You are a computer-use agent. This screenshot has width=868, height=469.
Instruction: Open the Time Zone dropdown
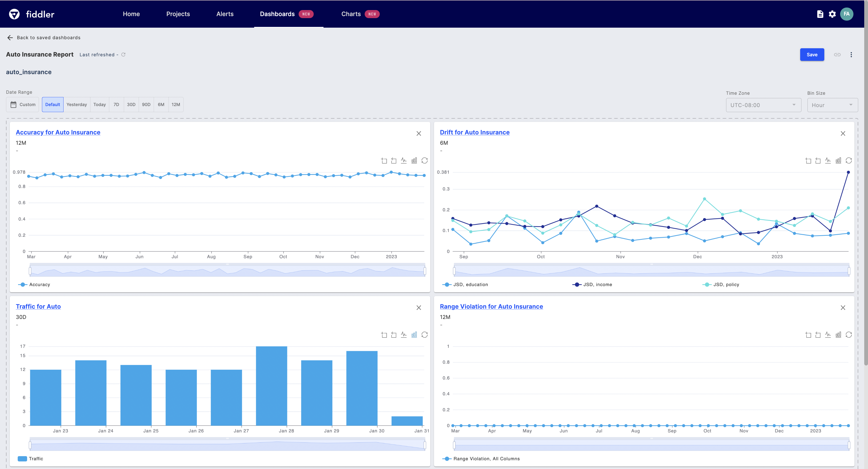click(x=763, y=105)
